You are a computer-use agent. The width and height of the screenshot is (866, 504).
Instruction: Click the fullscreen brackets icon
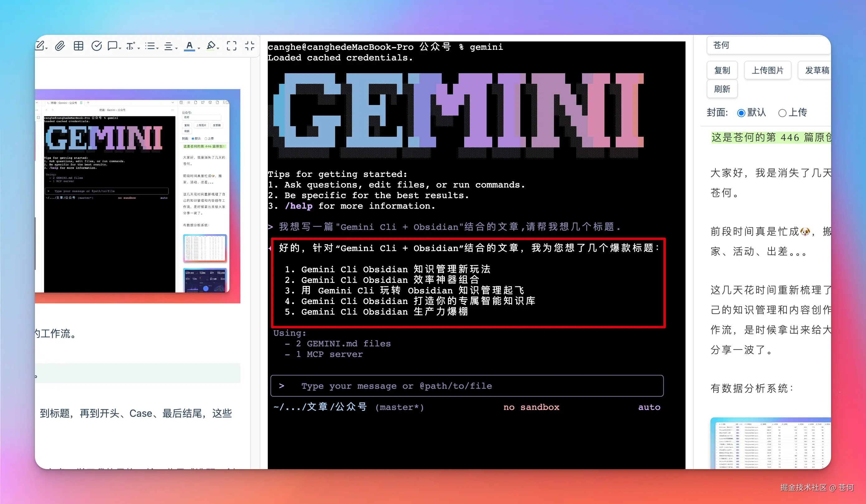(x=232, y=46)
